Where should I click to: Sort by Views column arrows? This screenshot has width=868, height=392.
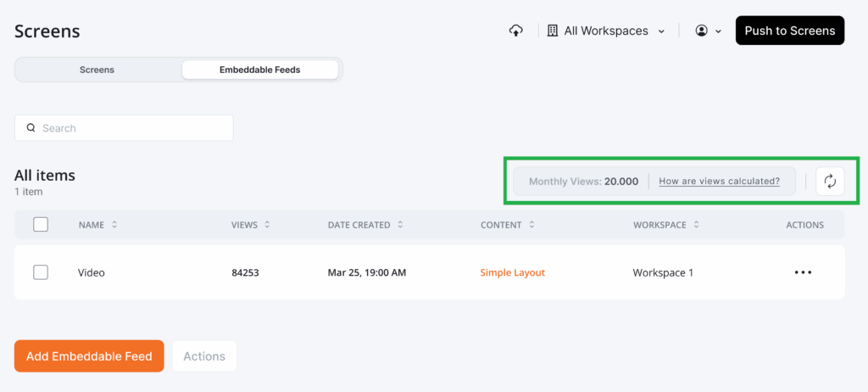point(267,225)
